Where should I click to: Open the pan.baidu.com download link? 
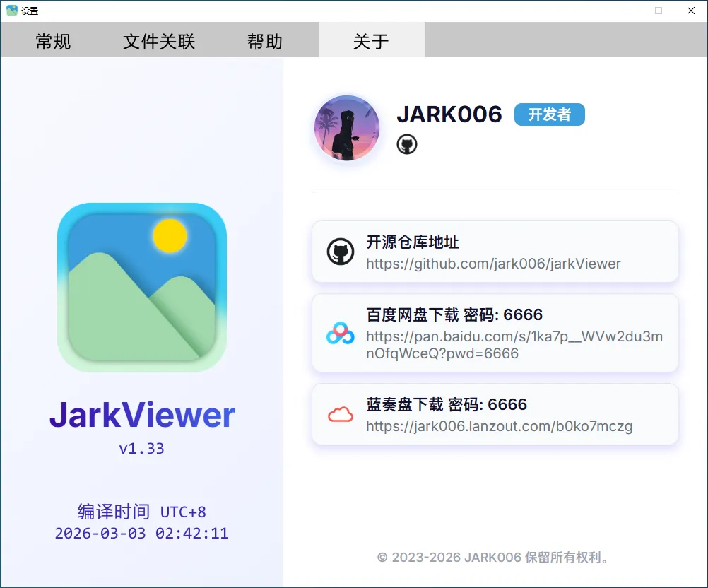pyautogui.click(x=514, y=345)
